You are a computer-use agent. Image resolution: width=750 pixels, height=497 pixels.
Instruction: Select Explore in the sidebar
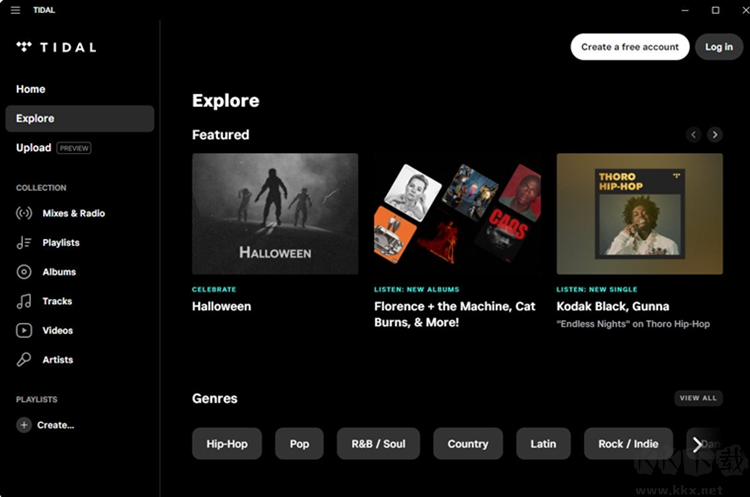pos(80,118)
